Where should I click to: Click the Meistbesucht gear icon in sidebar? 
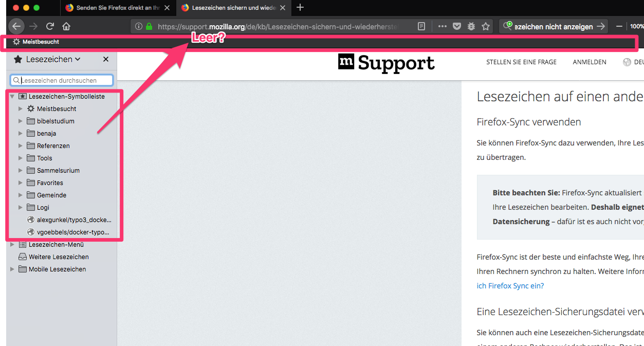[x=31, y=108]
